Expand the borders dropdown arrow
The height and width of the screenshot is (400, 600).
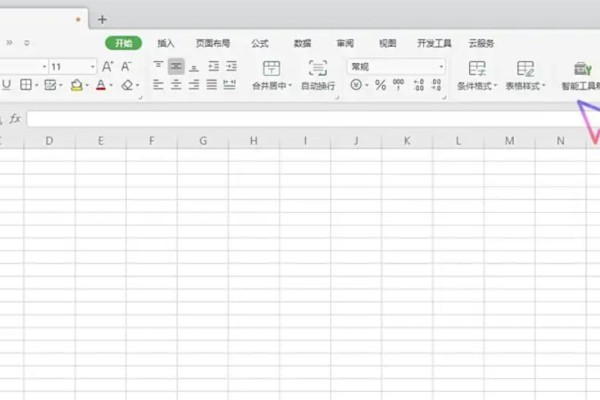click(x=37, y=85)
